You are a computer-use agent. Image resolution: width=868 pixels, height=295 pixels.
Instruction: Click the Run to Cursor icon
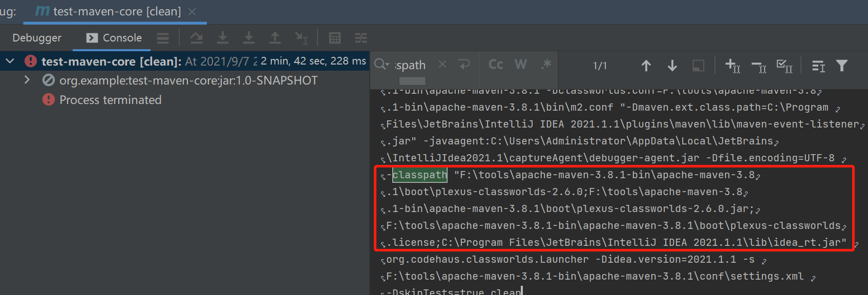[x=302, y=38]
